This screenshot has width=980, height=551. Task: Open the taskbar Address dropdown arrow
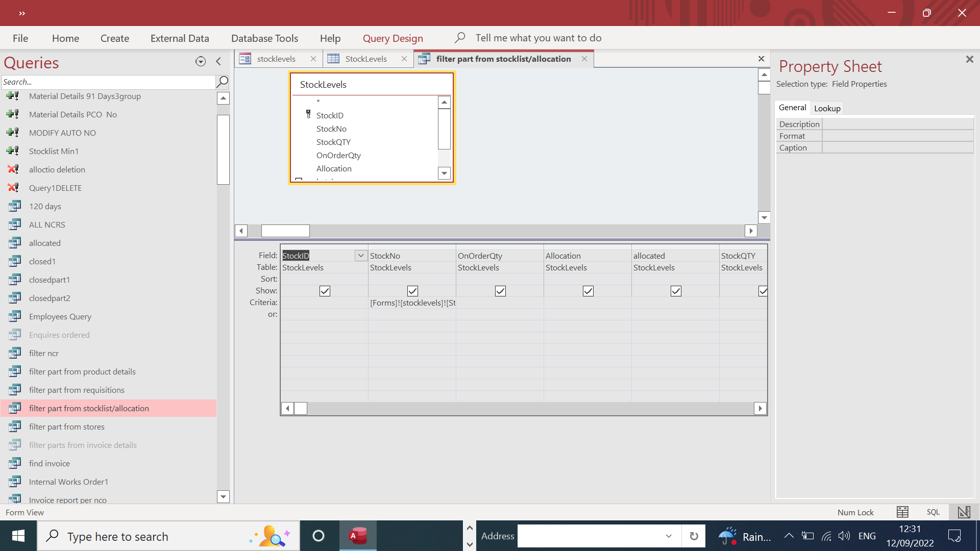pyautogui.click(x=669, y=536)
